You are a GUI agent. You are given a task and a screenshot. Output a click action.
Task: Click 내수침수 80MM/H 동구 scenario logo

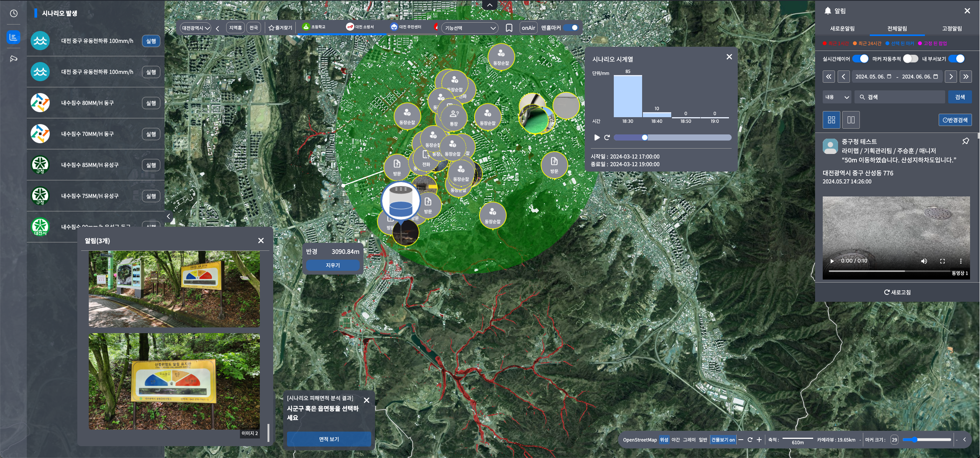pos(40,103)
